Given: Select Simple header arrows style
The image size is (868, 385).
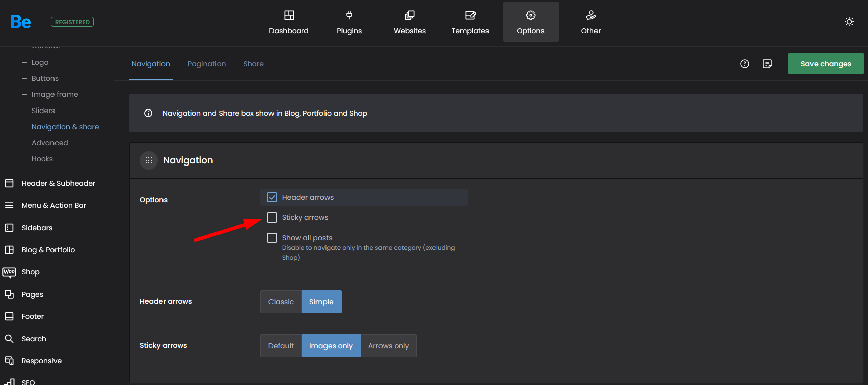Looking at the screenshot, I should click(x=321, y=302).
